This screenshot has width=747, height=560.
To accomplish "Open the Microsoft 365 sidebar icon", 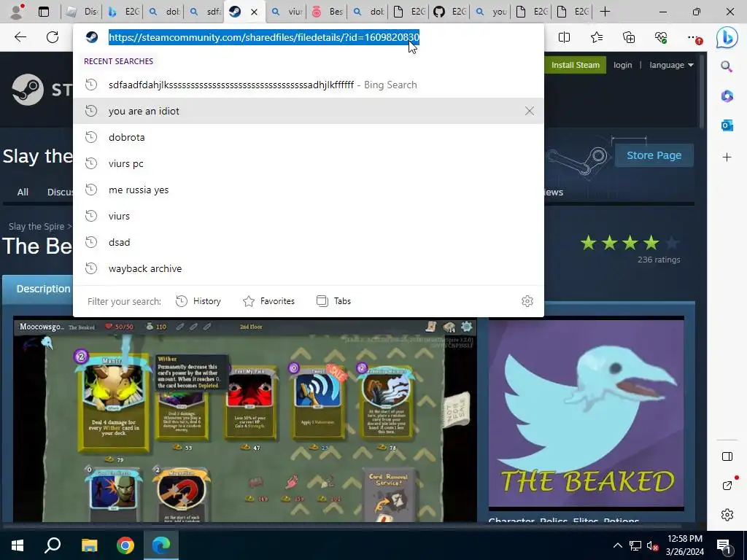I will (727, 96).
